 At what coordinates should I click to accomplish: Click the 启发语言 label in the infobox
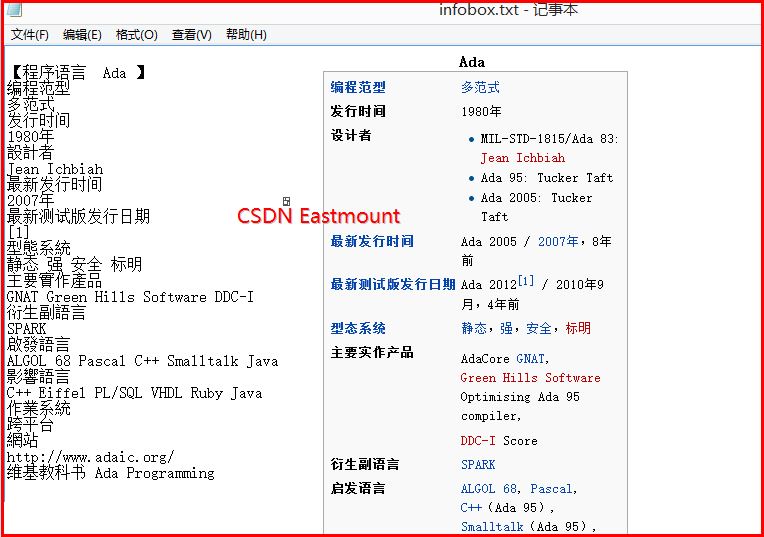[358, 488]
